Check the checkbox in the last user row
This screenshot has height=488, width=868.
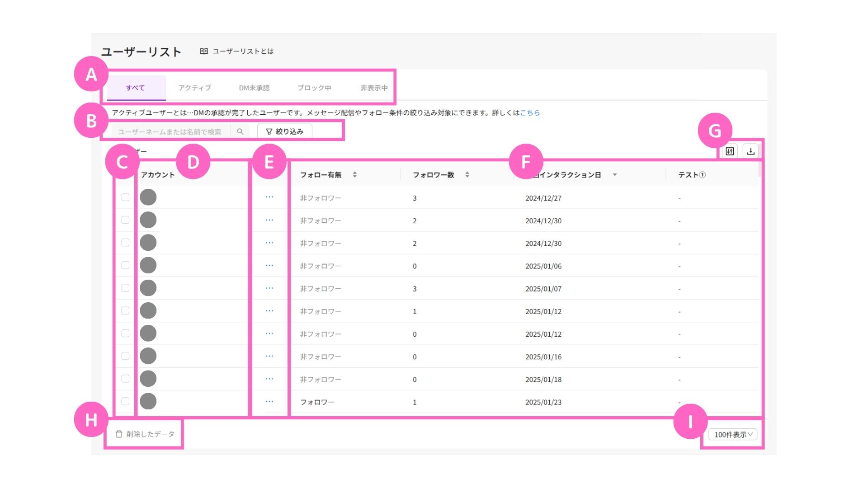coord(125,401)
